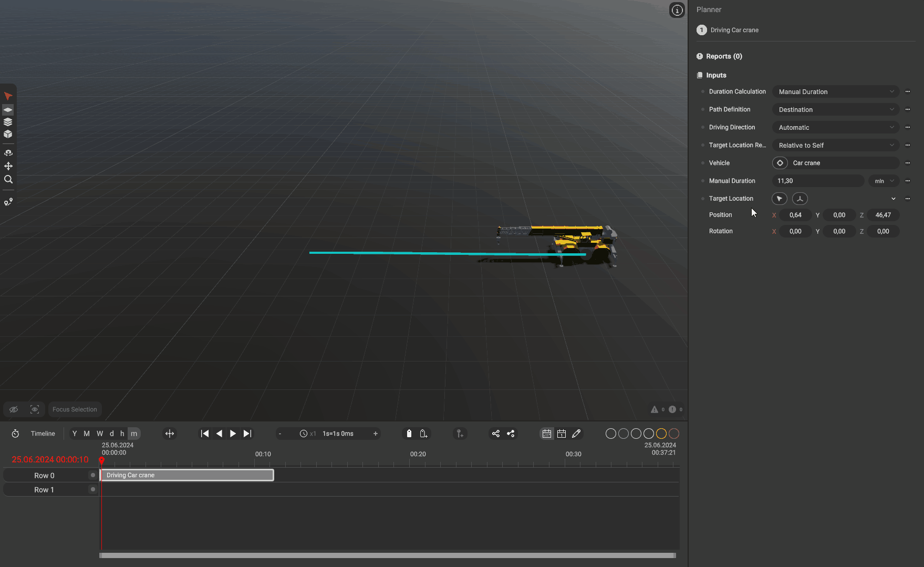The width and height of the screenshot is (924, 567).
Task: Click the Vehicle target picker icon
Action: 780,163
